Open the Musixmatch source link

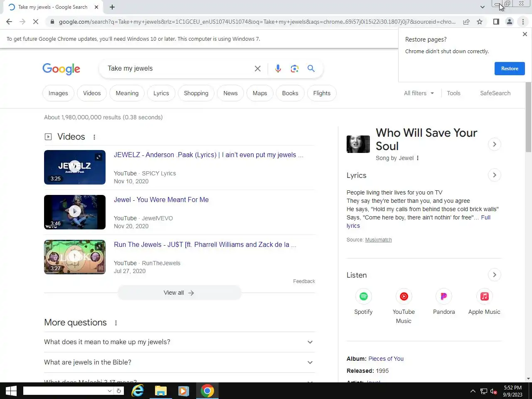378,240
